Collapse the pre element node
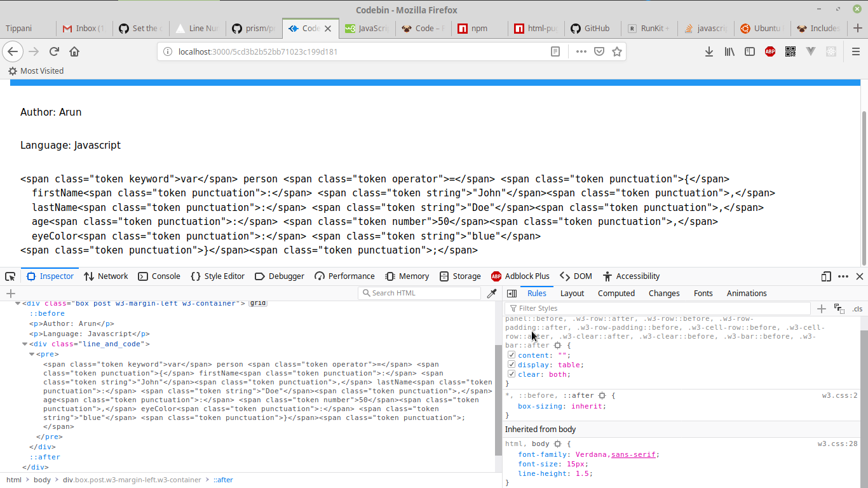This screenshot has width=868, height=488. [x=32, y=354]
